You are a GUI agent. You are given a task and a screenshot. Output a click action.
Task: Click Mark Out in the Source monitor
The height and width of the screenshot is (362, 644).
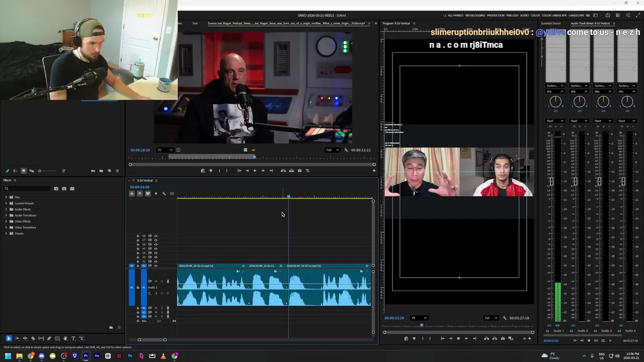click(226, 170)
